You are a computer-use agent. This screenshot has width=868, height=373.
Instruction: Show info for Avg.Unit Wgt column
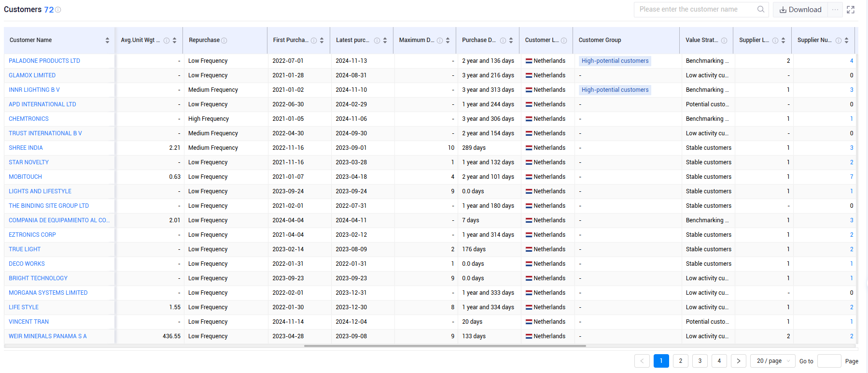(x=167, y=41)
